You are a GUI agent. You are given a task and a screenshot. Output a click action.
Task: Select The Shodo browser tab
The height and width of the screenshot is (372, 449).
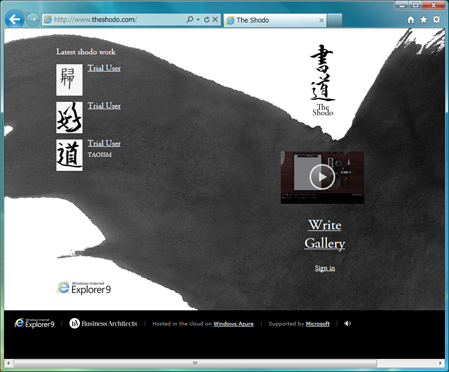275,20
